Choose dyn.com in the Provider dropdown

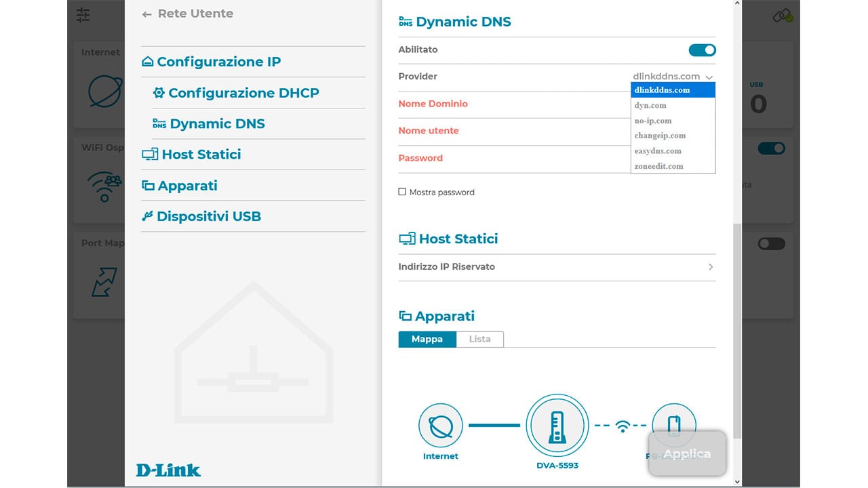[650, 106]
